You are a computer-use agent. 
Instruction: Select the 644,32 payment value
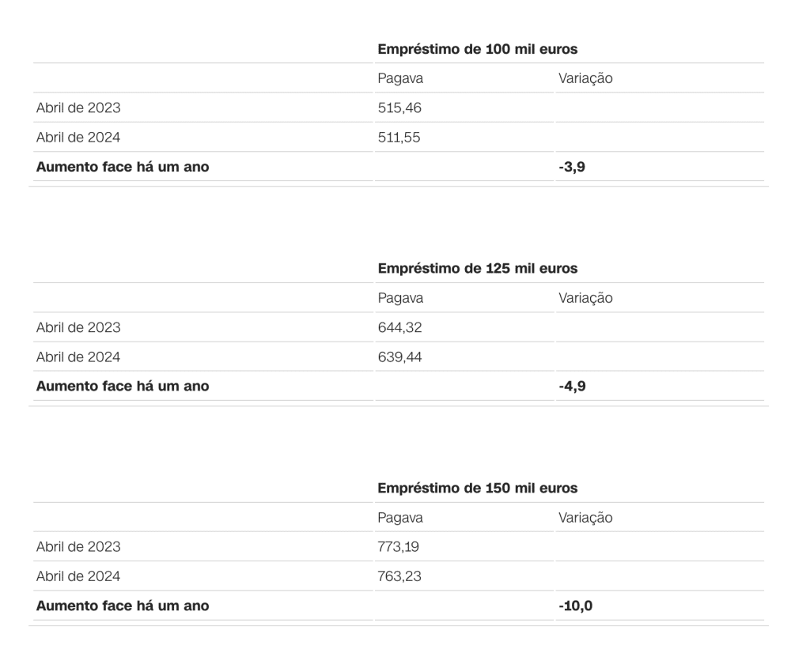(399, 327)
